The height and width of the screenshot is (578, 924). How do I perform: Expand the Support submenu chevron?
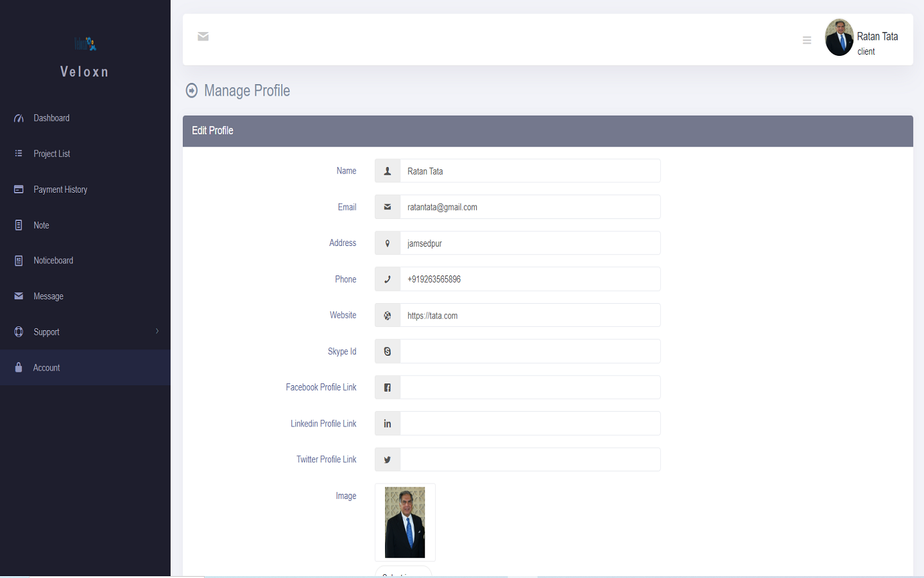point(157,331)
